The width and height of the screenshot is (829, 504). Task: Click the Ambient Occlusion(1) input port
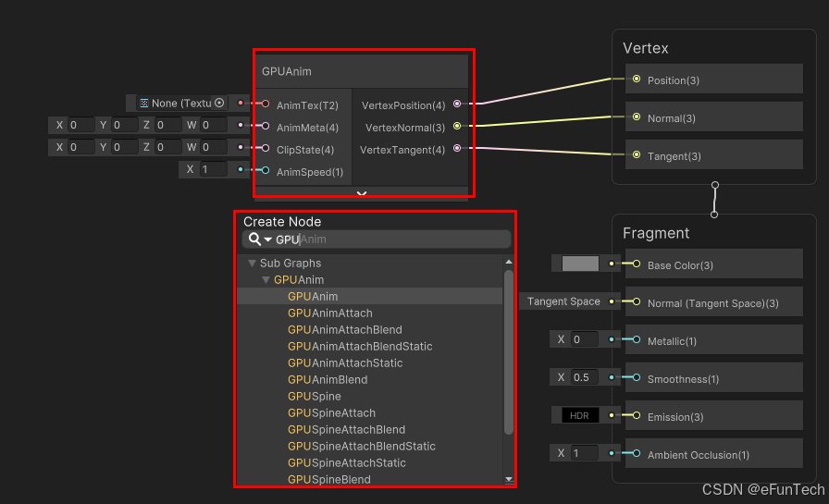click(x=637, y=453)
